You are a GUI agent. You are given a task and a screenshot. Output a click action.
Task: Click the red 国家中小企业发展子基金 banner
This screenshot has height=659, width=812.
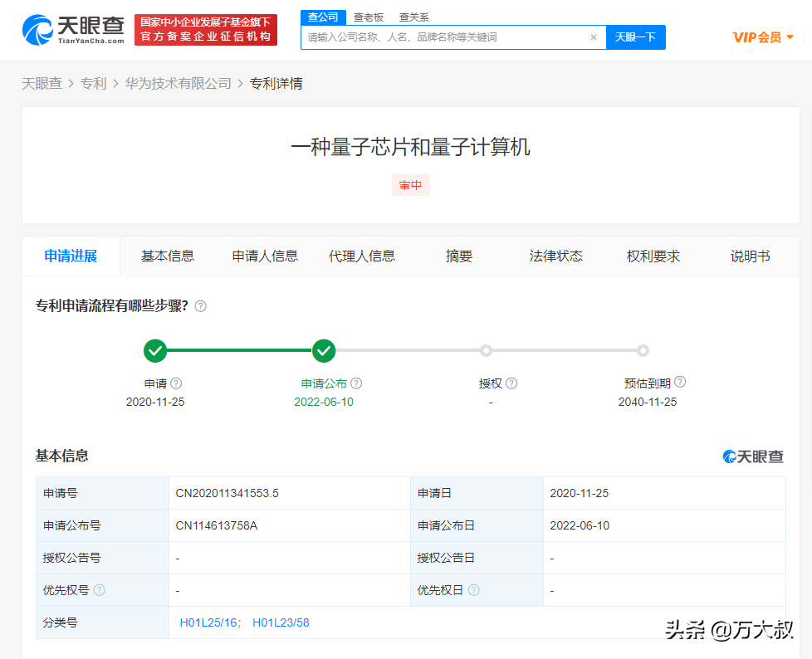tap(206, 30)
